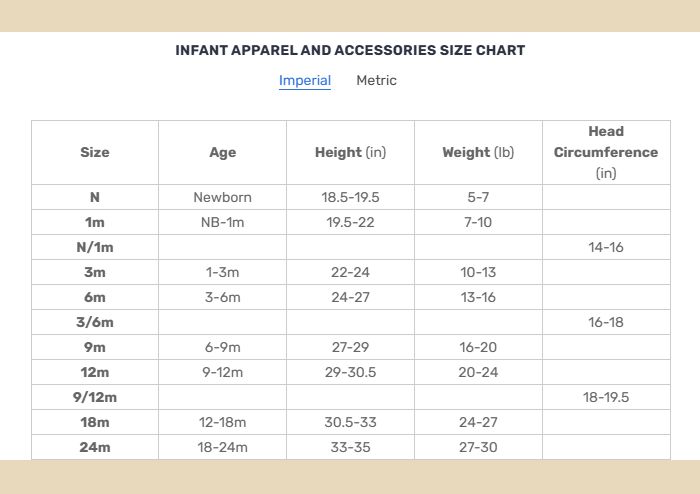This screenshot has width=700, height=494.
Task: Click the 'NB-1m' age cell
Action: (222, 222)
